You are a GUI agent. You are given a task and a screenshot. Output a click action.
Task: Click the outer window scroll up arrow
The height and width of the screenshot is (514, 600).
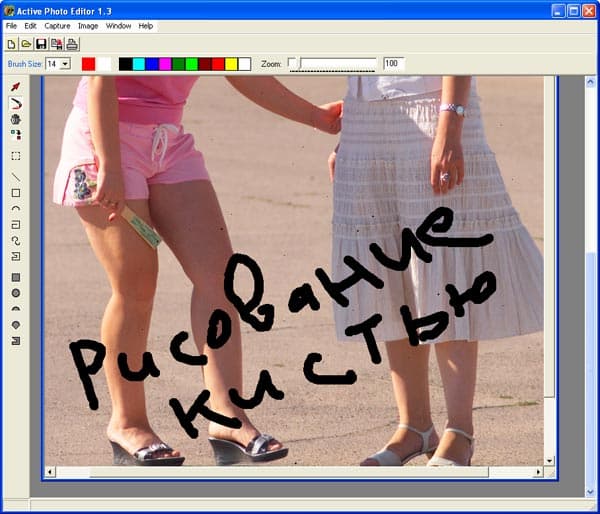(590, 82)
